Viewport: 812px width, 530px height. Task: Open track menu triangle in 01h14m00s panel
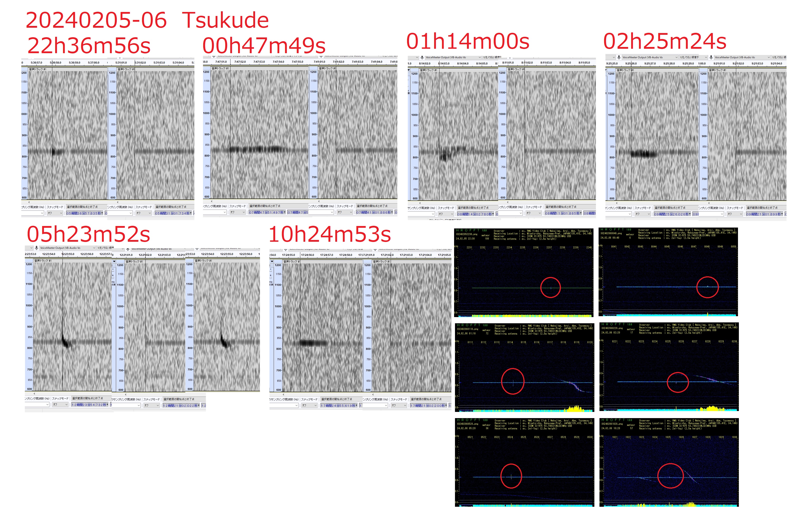click(409, 70)
